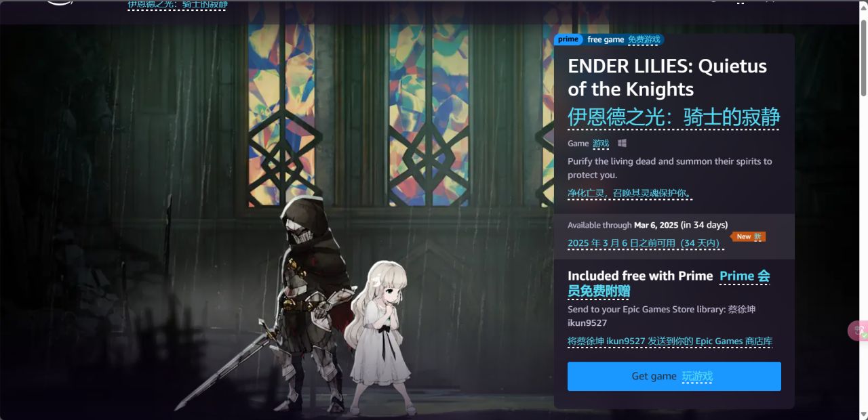Click the 伊恩德之光 text in the top header bar
Image resolution: width=868 pixels, height=420 pixels.
tap(178, 5)
